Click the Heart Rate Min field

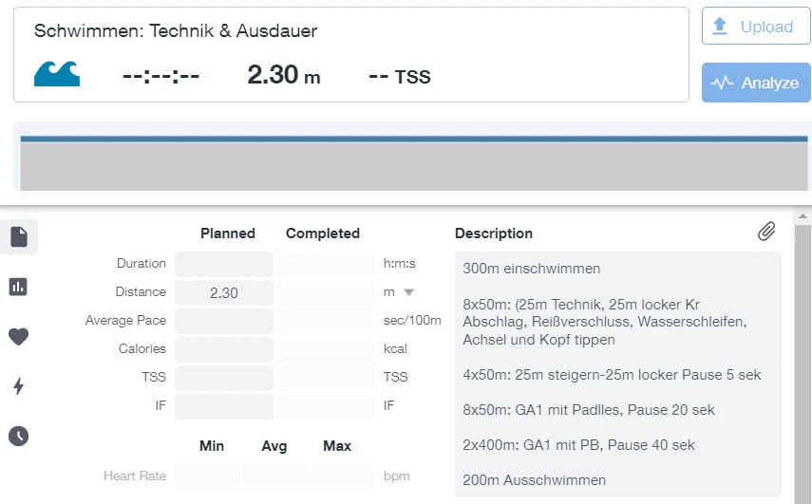point(207,476)
